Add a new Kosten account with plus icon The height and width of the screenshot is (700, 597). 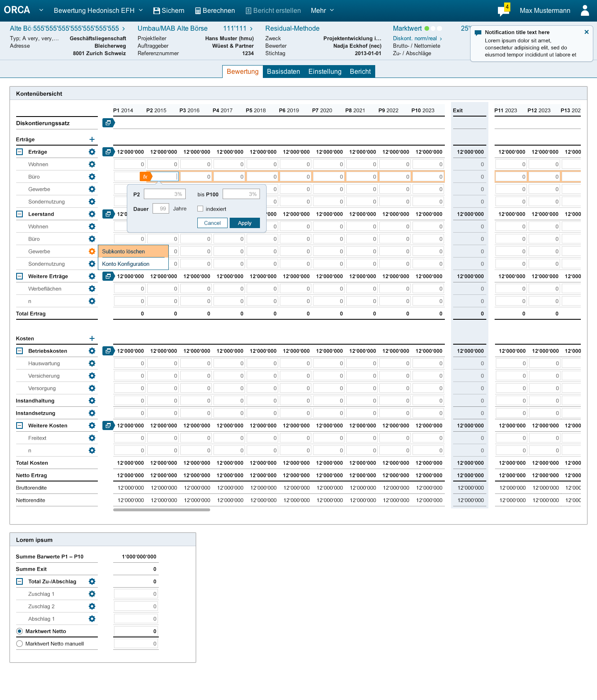coord(92,338)
